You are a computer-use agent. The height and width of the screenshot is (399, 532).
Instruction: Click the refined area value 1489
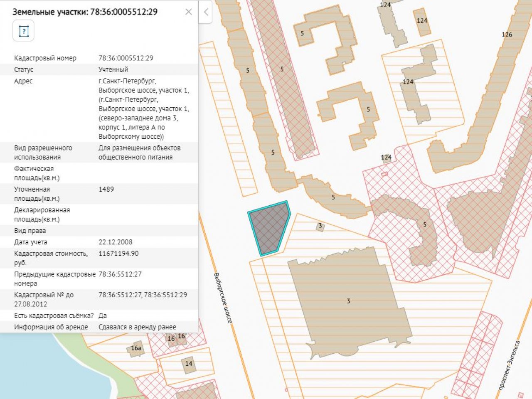tap(106, 189)
